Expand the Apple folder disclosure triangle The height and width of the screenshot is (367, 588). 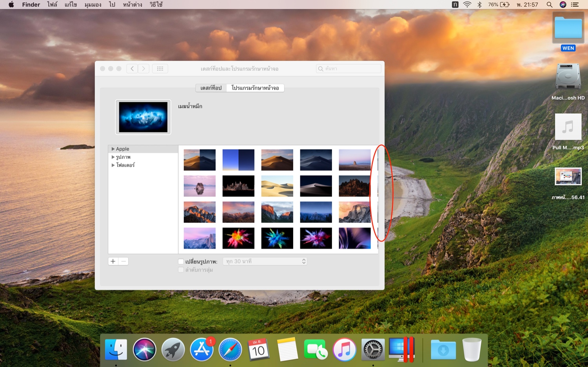tap(113, 149)
